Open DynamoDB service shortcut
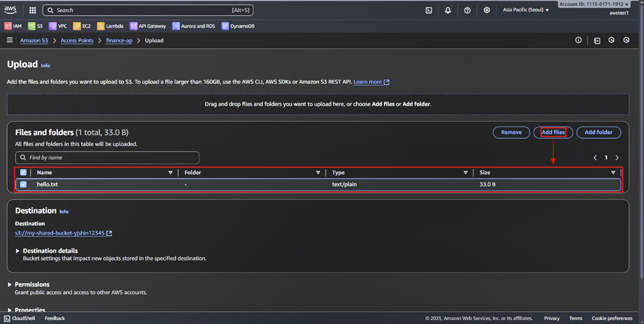The width and height of the screenshot is (644, 324). tap(238, 26)
